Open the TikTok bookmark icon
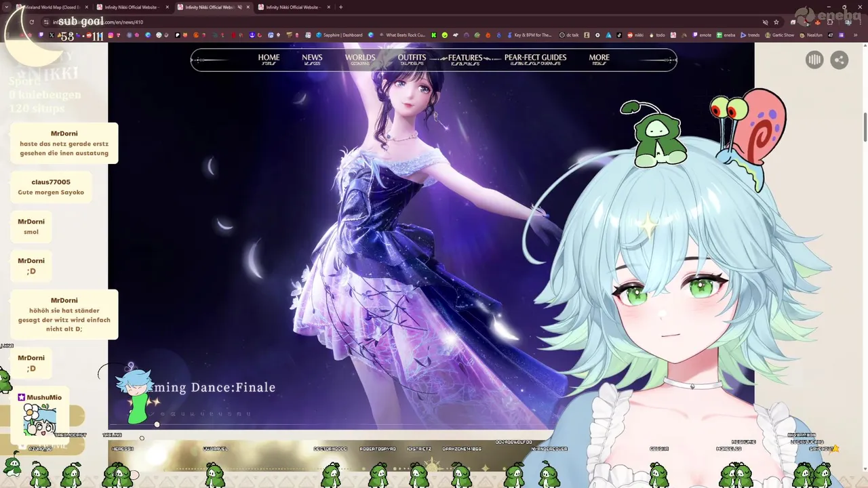Viewport: 868px width, 488px height. tap(619, 35)
